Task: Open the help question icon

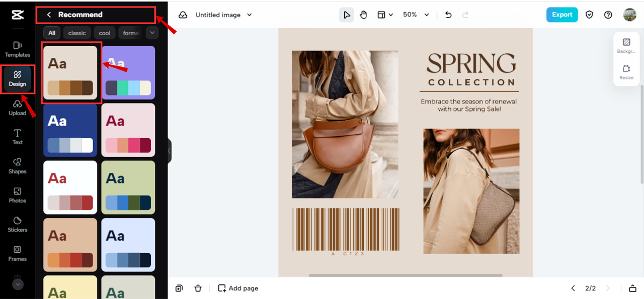Action: [x=608, y=15]
